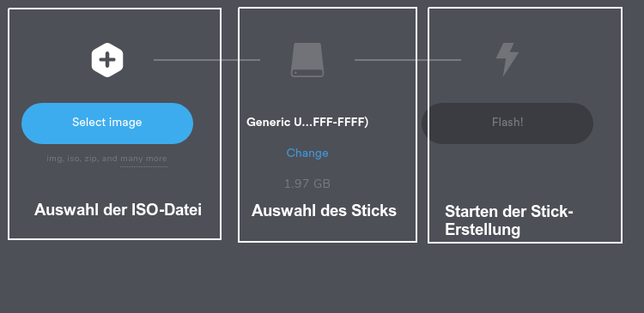Click the line connecting plus and drive icons
Image resolution: width=644 pixels, height=313 pixels.
[x=207, y=60]
